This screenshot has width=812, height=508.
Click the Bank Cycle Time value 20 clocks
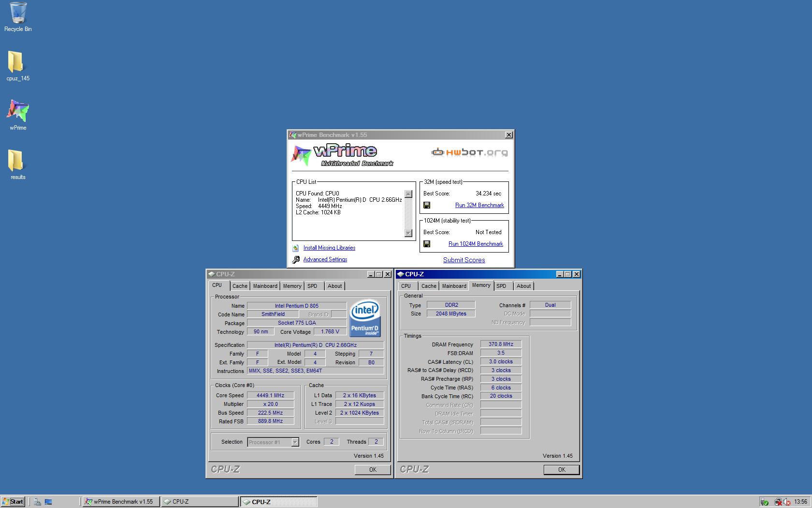[x=501, y=396]
